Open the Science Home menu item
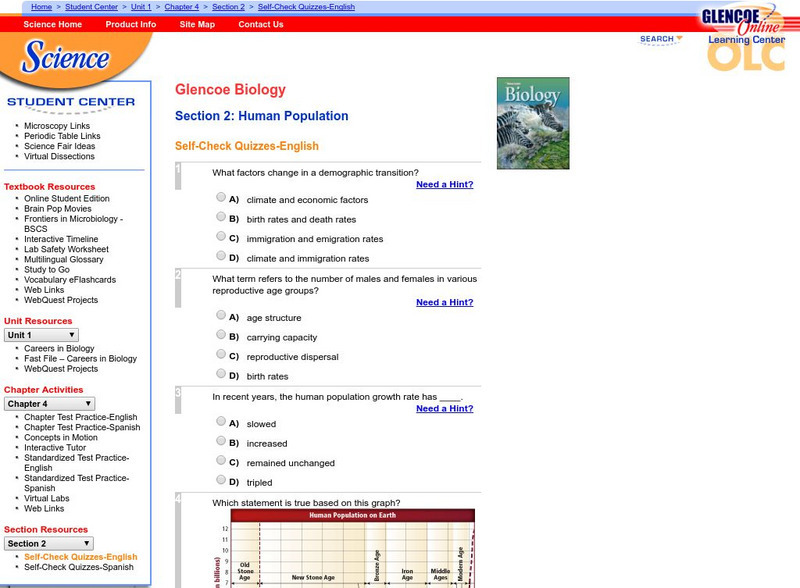This screenshot has width=800, height=588. tap(53, 24)
